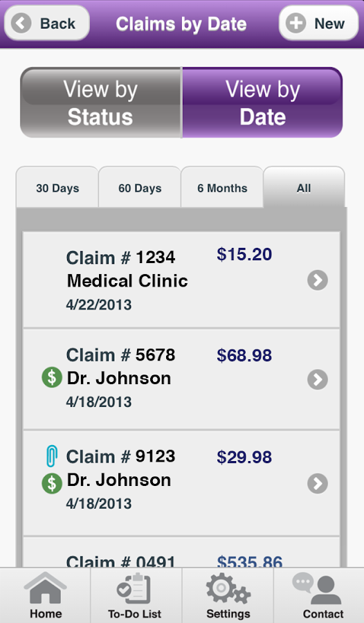
Task: Click the green dollar icon on Claim 9123
Action: pos(52,484)
